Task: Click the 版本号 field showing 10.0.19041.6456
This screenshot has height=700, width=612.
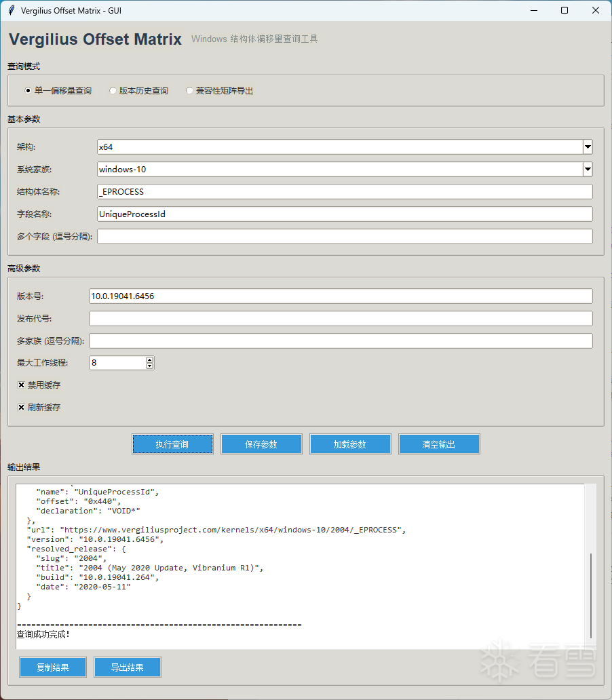Action: click(x=341, y=296)
